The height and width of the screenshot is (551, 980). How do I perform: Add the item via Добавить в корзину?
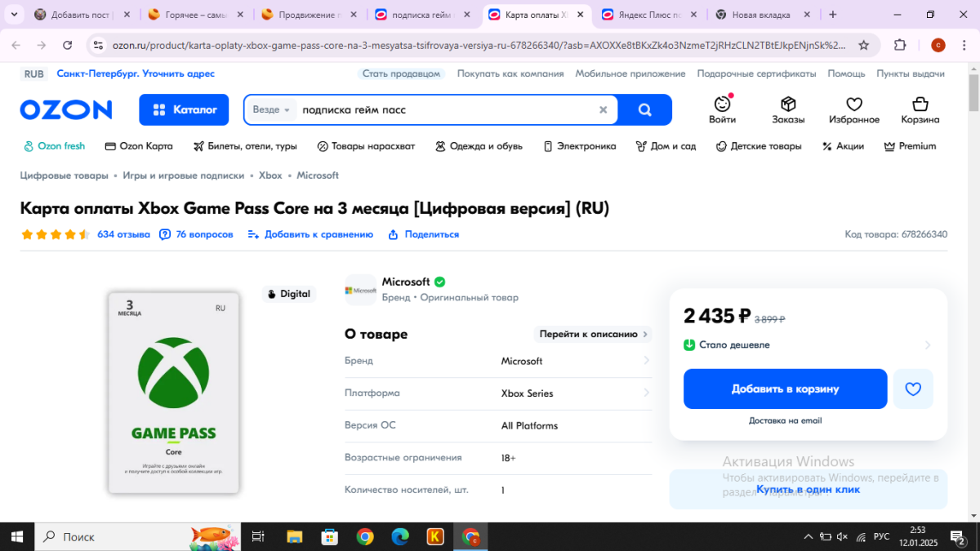(x=785, y=389)
